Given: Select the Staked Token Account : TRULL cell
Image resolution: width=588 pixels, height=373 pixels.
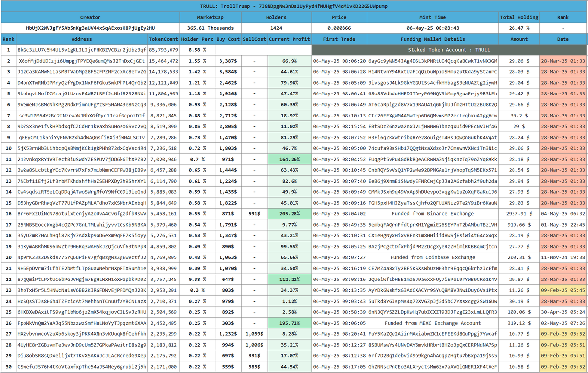Looking at the screenshot, I should coord(449,50).
